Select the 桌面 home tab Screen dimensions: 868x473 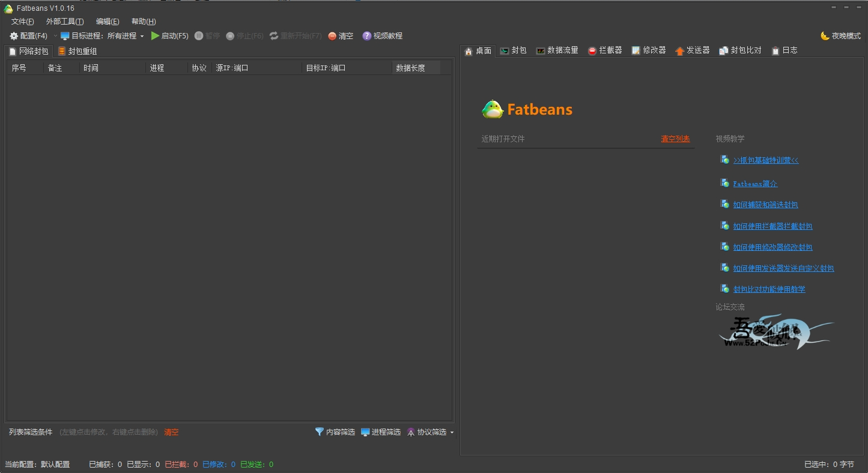(x=478, y=51)
